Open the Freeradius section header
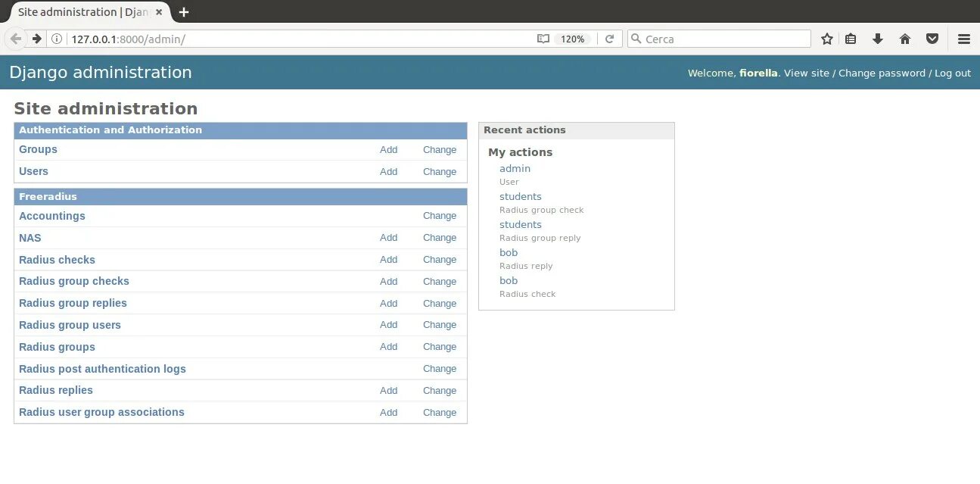The image size is (980, 484). pos(48,197)
